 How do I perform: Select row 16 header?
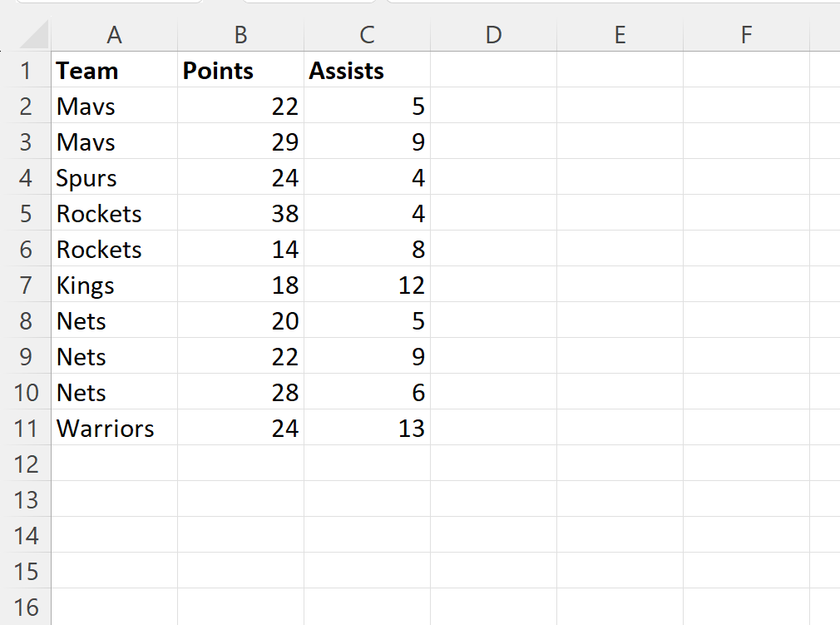point(26,607)
